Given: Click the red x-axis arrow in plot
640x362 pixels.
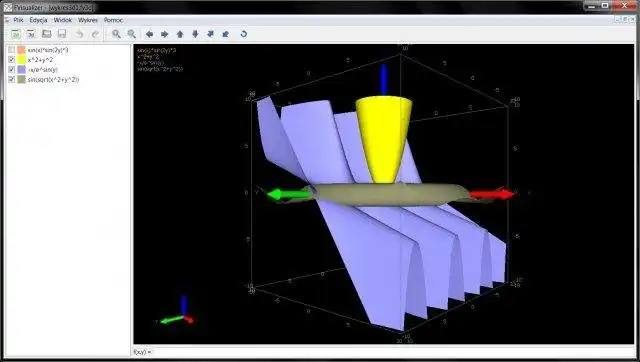Looking at the screenshot, I should (492, 194).
